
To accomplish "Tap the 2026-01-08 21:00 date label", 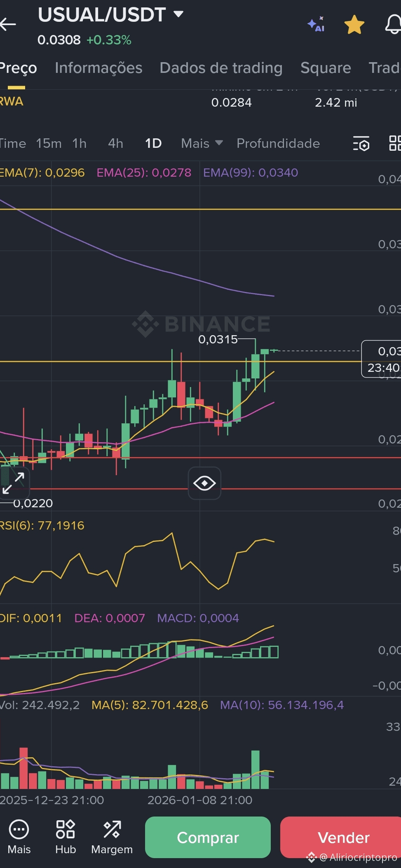I will (200, 800).
